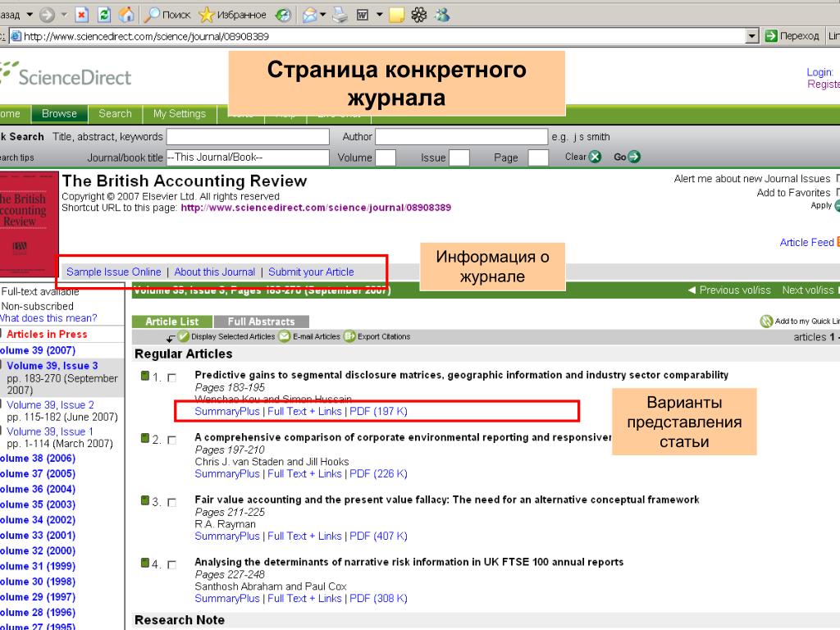Open the Search tab

[x=115, y=113]
